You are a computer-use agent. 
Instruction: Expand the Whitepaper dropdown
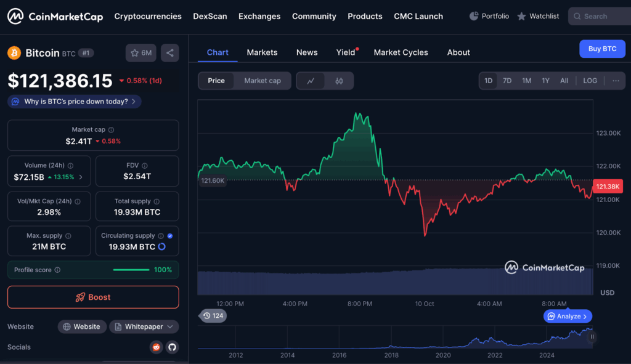[x=144, y=326]
